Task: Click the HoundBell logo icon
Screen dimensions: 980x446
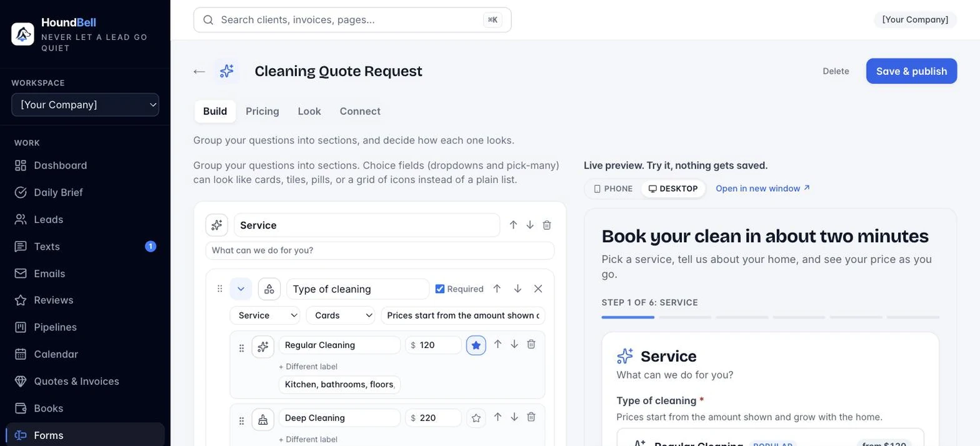Action: pyautogui.click(x=23, y=34)
